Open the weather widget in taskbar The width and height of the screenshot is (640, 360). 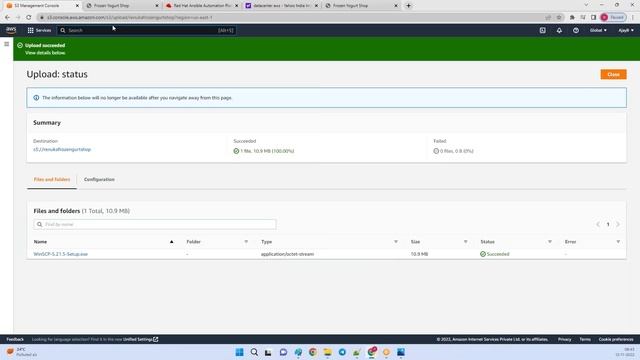tap(21, 352)
